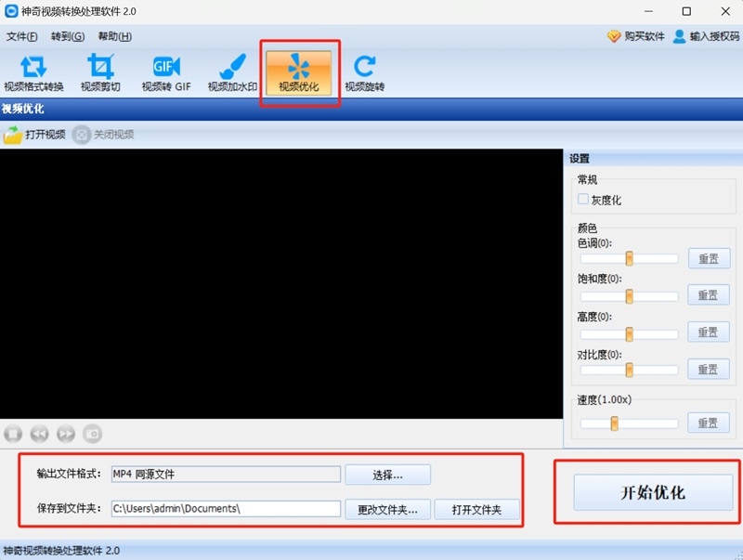
Task: Open the 视频旋转 (Video Rotate) tool
Action: [x=364, y=74]
